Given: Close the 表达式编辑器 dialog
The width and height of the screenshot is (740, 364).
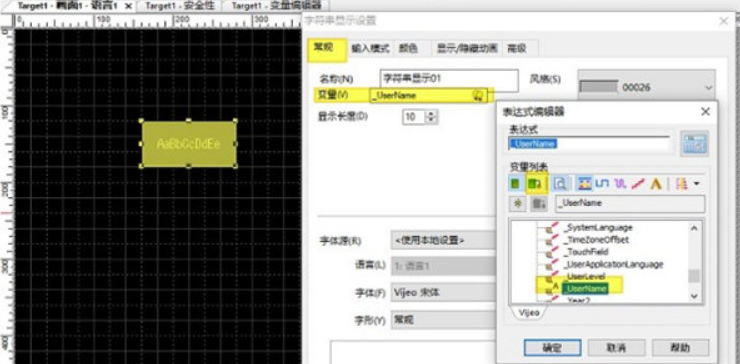Looking at the screenshot, I should click(705, 111).
